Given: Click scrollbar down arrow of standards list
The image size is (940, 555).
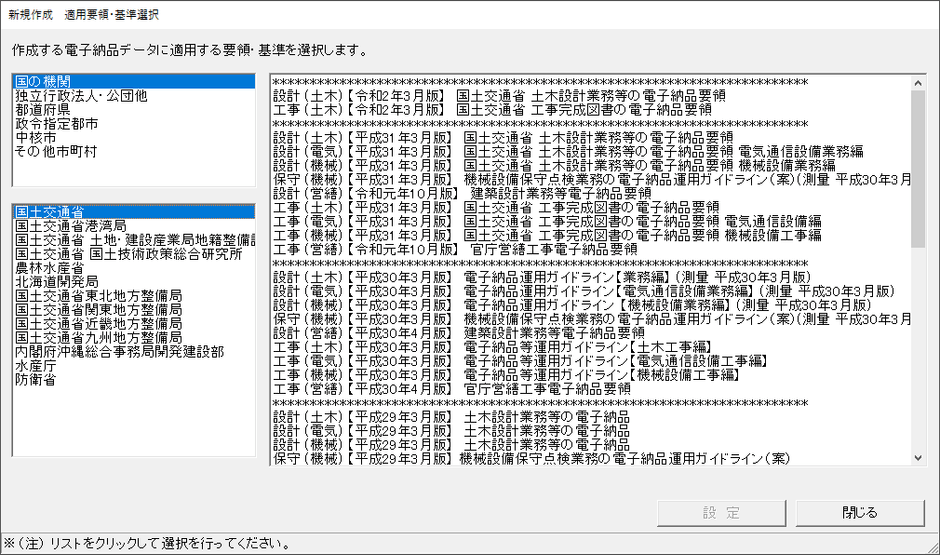Looking at the screenshot, I should (x=918, y=458).
